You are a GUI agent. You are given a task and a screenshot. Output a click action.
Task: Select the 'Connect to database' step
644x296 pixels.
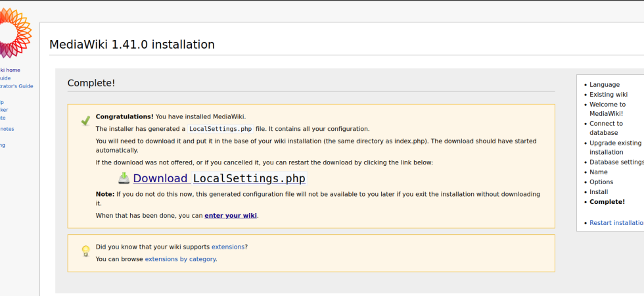pos(606,128)
